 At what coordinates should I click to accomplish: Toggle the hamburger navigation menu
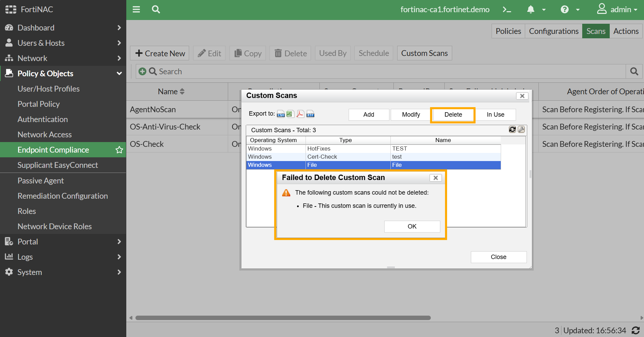coord(136,9)
